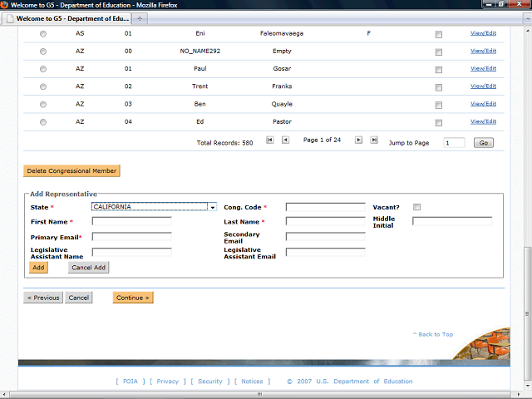This screenshot has width=532, height=399.
Task: Click the Back to Top link
Action: coord(433,334)
